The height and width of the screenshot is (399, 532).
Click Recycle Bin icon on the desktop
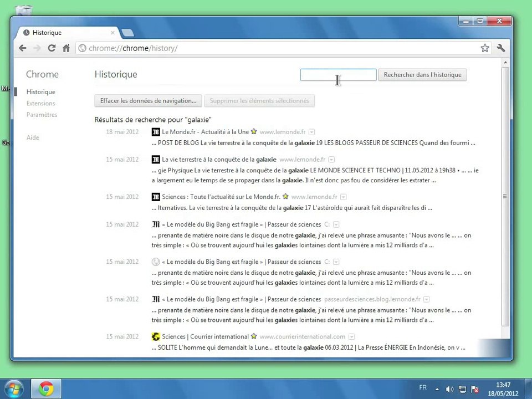23,10
